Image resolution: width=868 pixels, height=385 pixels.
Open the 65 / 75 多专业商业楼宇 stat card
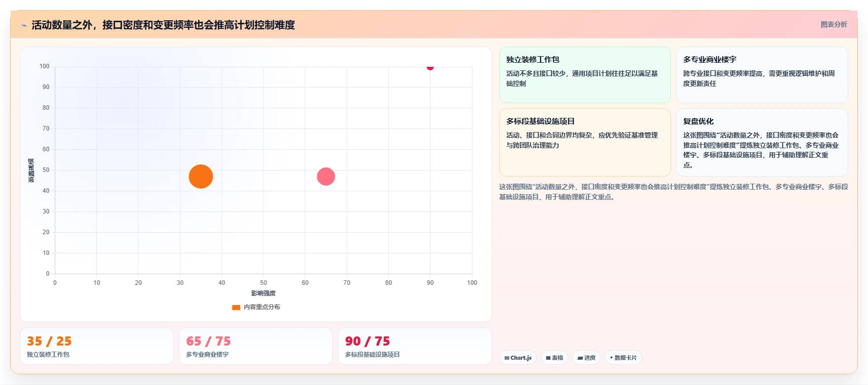coord(256,346)
